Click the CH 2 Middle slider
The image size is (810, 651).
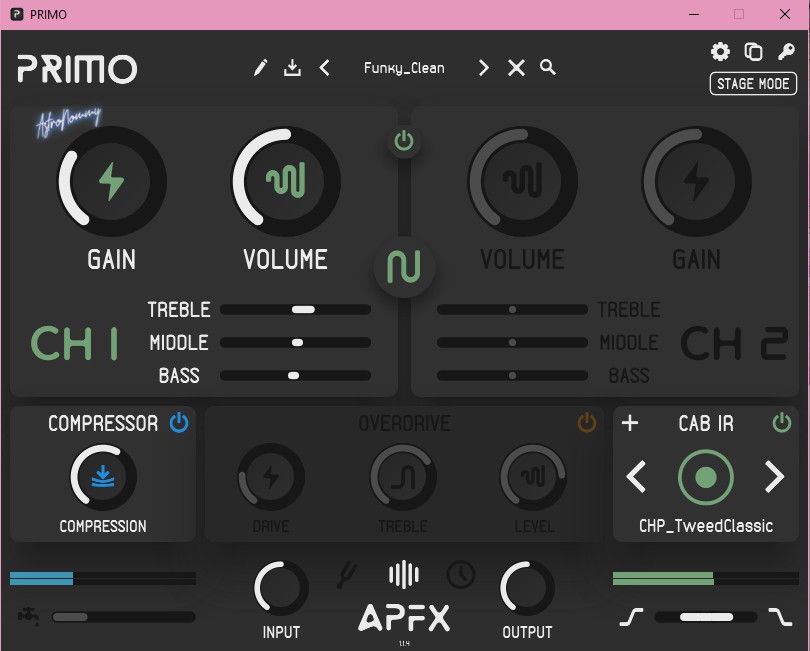click(x=512, y=343)
